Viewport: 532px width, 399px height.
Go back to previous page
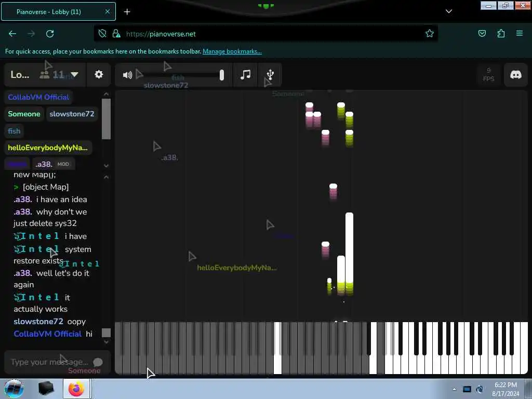(12, 34)
